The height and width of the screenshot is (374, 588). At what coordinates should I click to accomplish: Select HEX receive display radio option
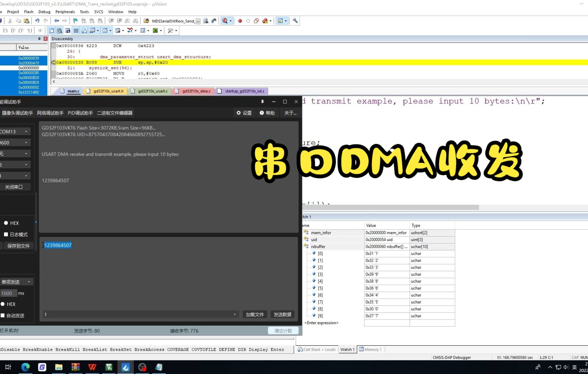[6, 223]
